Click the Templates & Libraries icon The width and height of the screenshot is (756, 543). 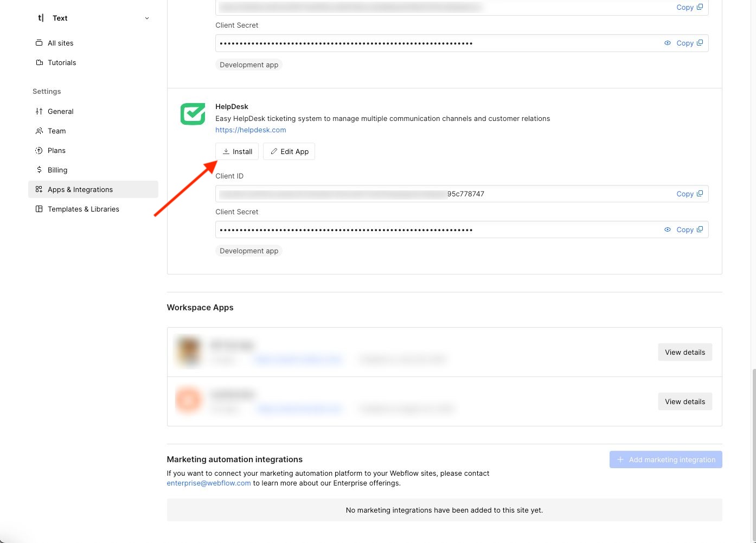(39, 209)
